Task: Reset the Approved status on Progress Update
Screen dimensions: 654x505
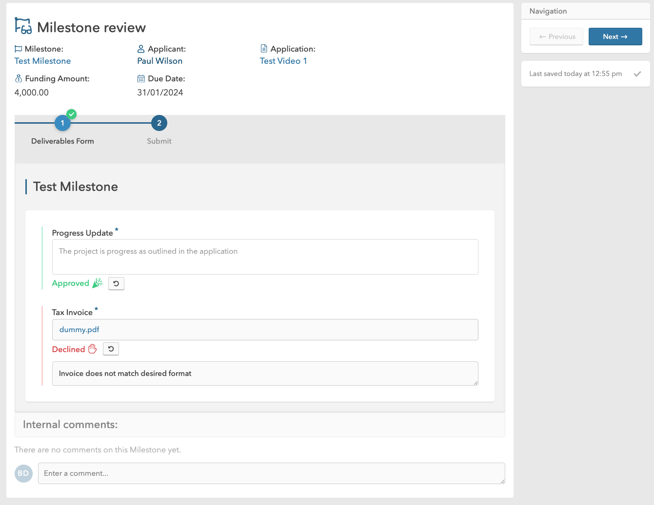Action: tap(116, 284)
